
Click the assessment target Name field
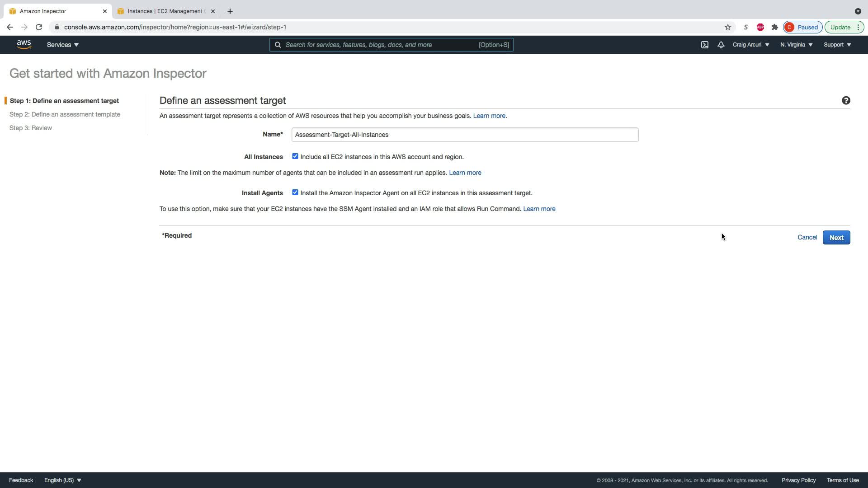(x=465, y=135)
